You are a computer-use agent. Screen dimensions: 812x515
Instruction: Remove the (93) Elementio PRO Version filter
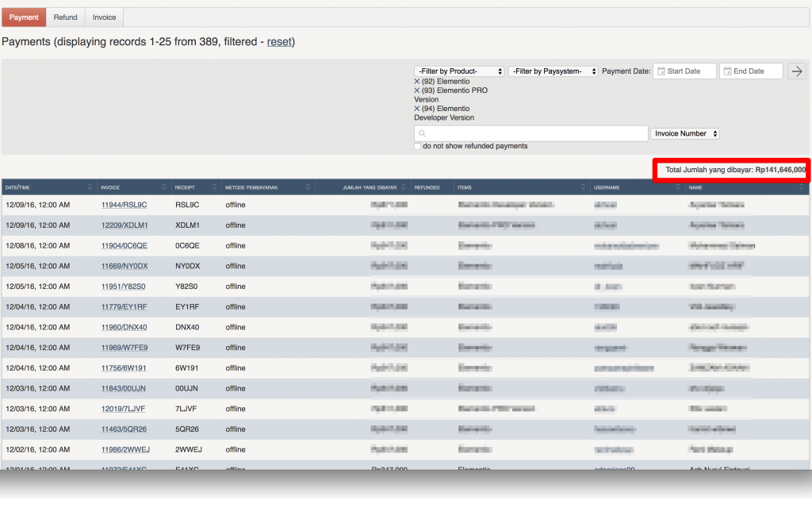[x=417, y=90]
